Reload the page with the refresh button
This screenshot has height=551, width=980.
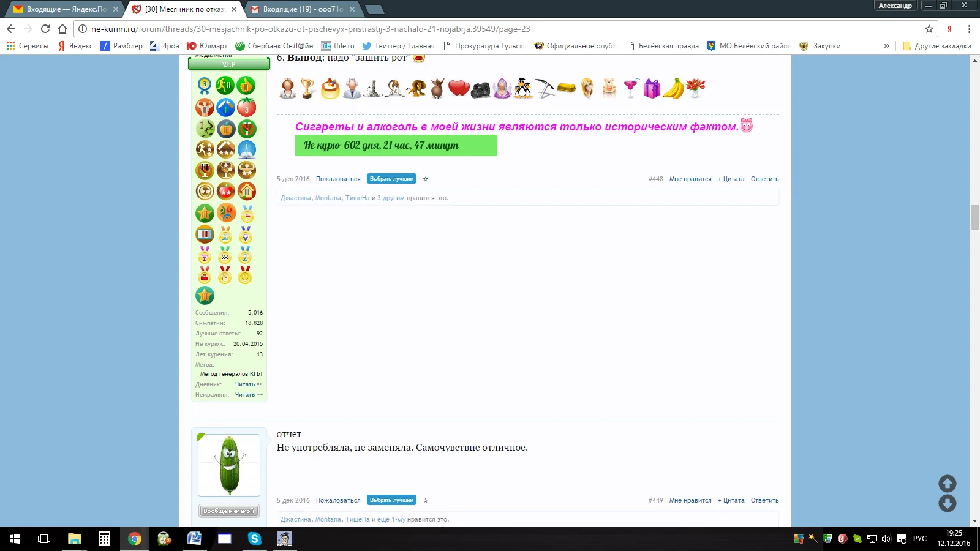[x=45, y=29]
